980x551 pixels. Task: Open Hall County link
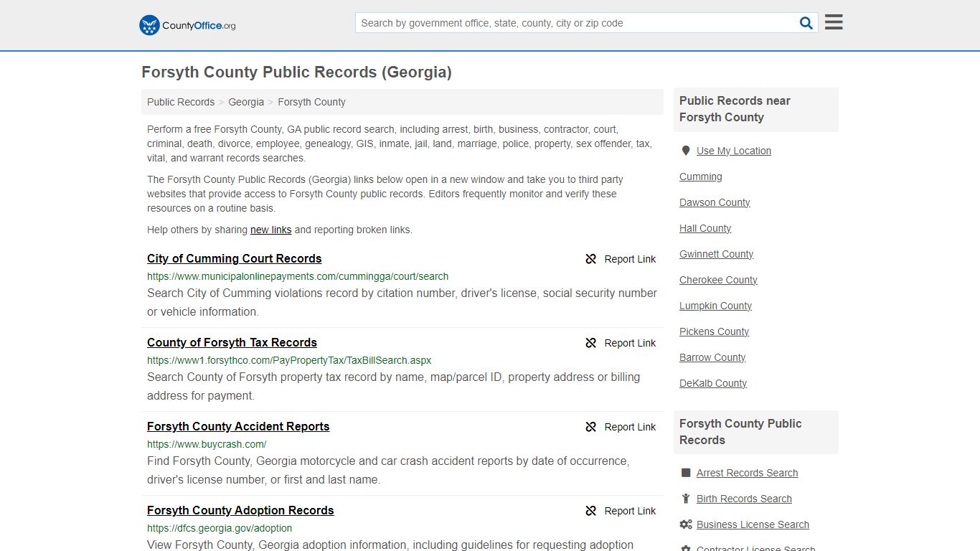705,228
